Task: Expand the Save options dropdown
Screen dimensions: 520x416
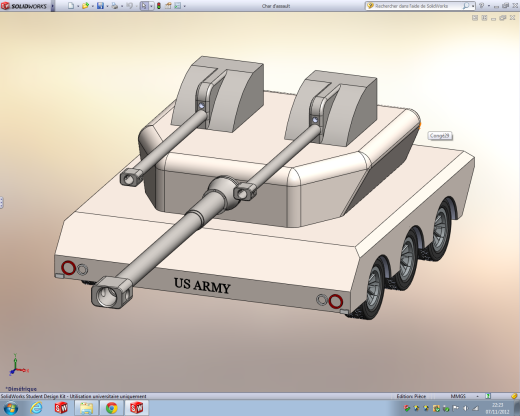Action: tap(107, 6)
